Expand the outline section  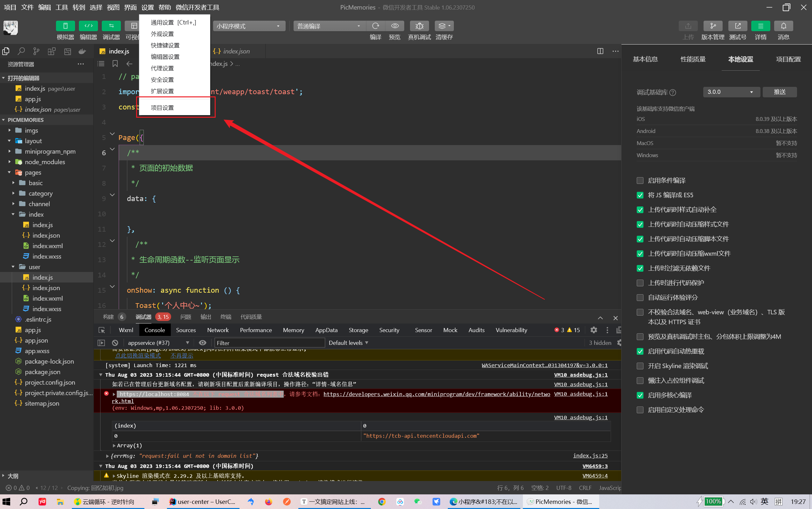pos(13,476)
